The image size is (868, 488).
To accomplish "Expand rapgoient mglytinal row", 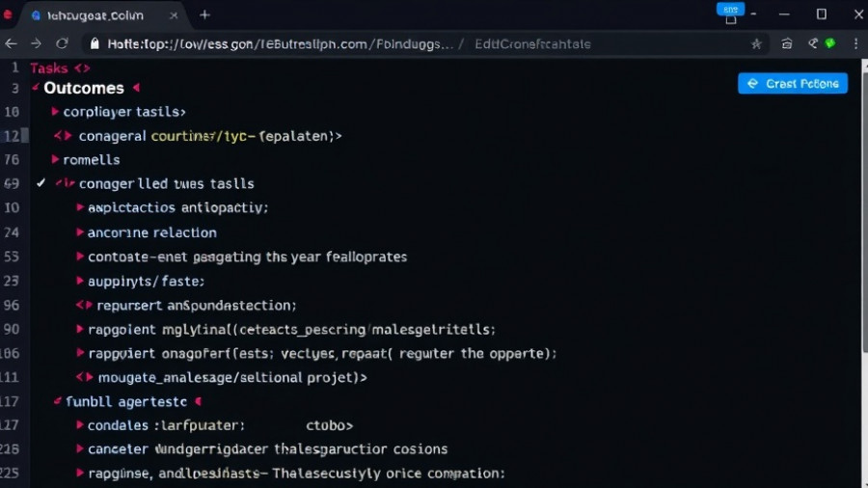I will point(80,329).
